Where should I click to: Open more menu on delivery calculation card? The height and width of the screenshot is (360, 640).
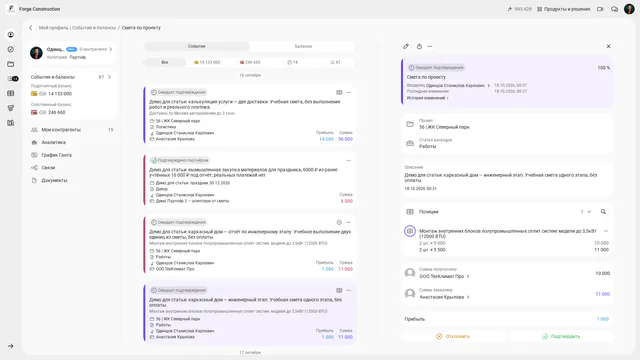point(349,93)
